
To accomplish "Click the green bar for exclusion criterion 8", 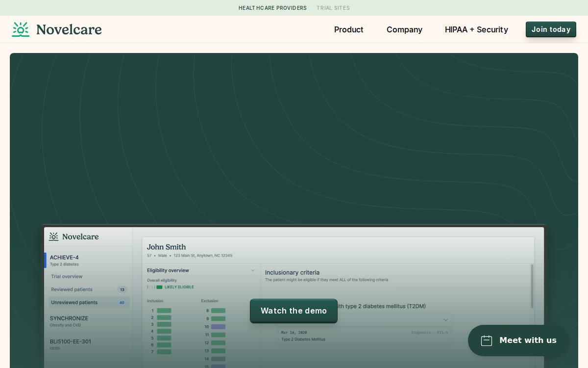I will tap(218, 311).
